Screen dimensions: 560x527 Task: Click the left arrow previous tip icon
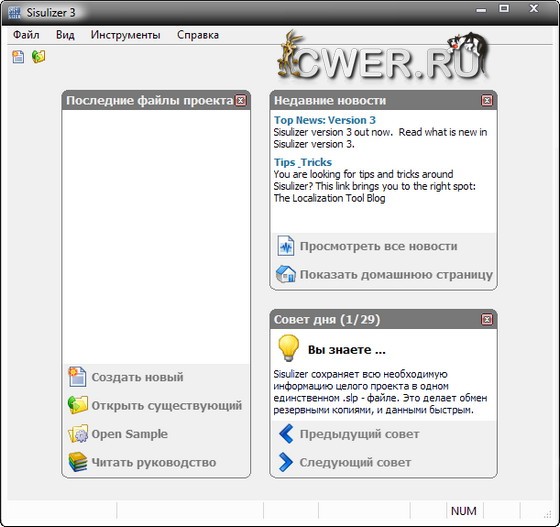(286, 434)
